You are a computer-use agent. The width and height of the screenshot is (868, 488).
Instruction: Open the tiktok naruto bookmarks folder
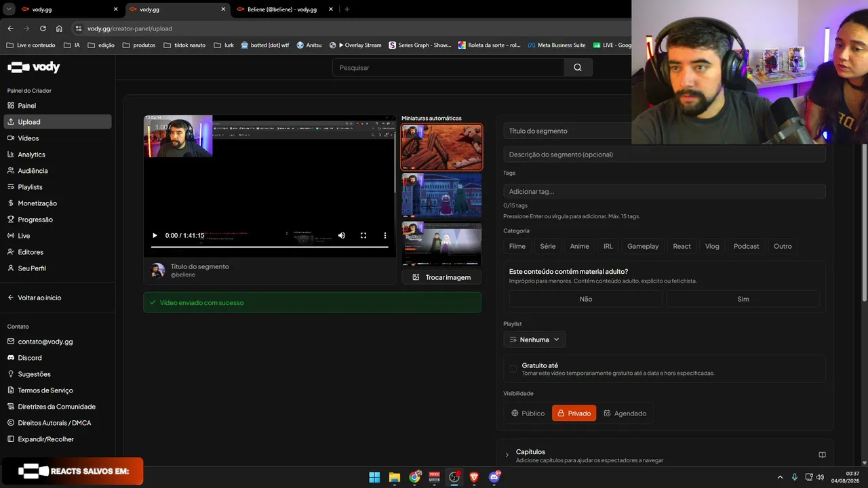184,45
